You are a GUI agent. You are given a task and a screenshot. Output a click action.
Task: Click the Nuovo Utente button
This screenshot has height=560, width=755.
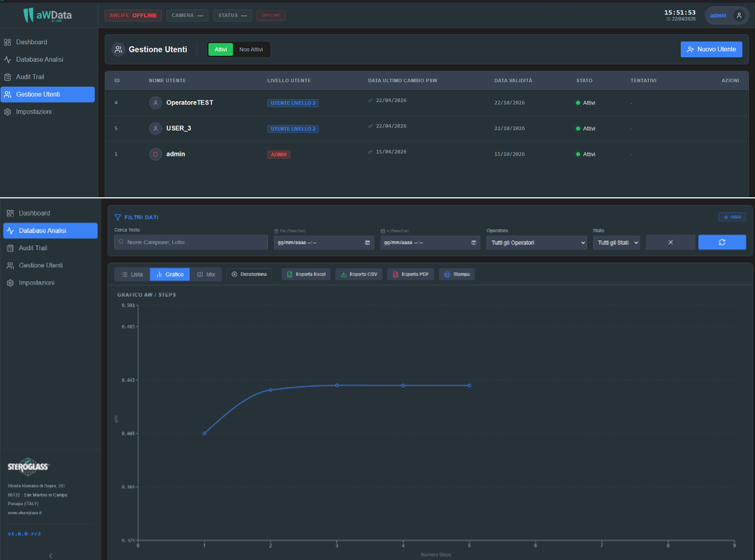point(711,49)
